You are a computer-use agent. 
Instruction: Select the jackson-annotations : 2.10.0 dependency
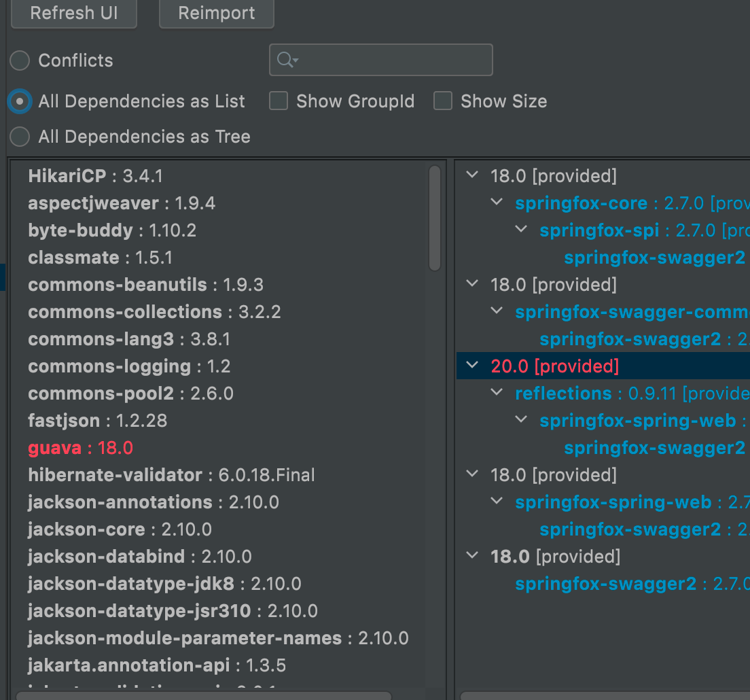coord(154,502)
